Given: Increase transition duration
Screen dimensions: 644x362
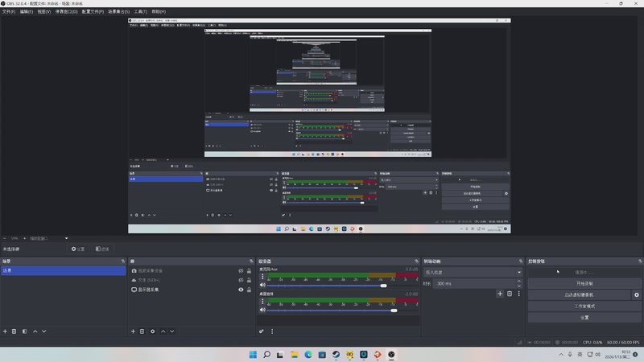Looking at the screenshot, I should [519, 281].
